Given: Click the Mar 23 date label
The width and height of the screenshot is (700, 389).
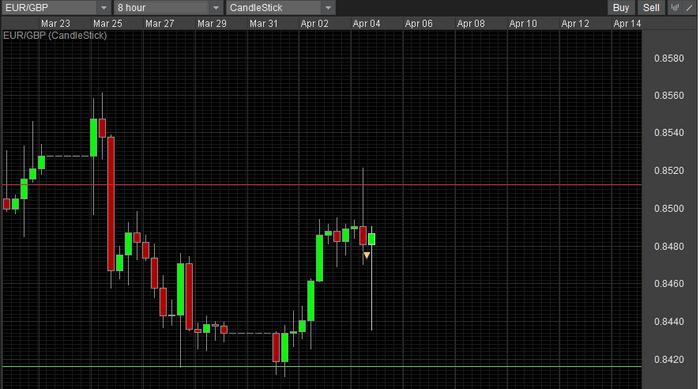Looking at the screenshot, I should (x=55, y=24).
